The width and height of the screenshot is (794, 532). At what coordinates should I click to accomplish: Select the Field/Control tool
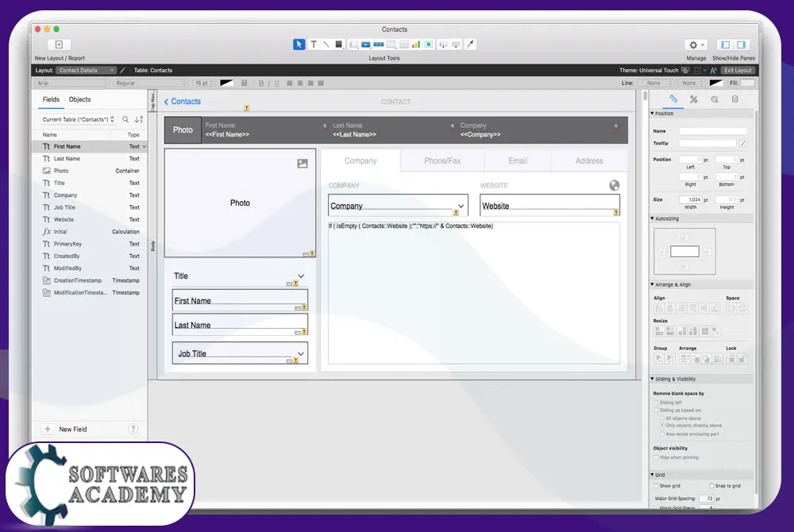tap(353, 44)
